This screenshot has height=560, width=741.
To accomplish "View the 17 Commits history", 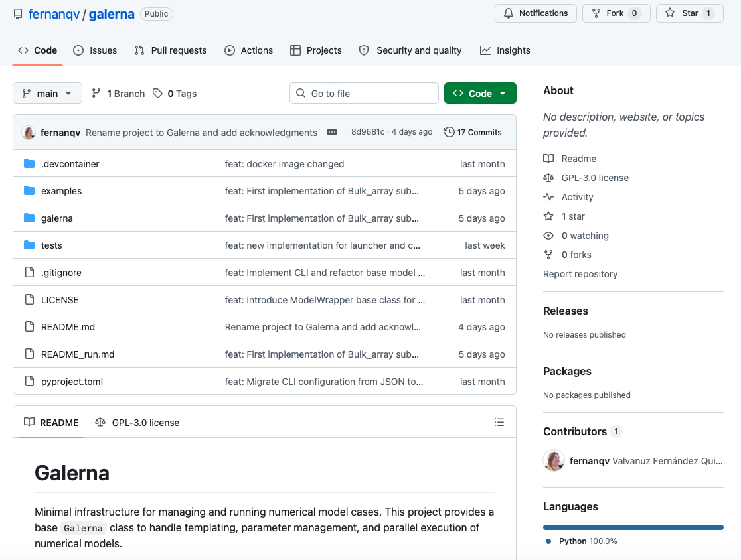I will [473, 132].
